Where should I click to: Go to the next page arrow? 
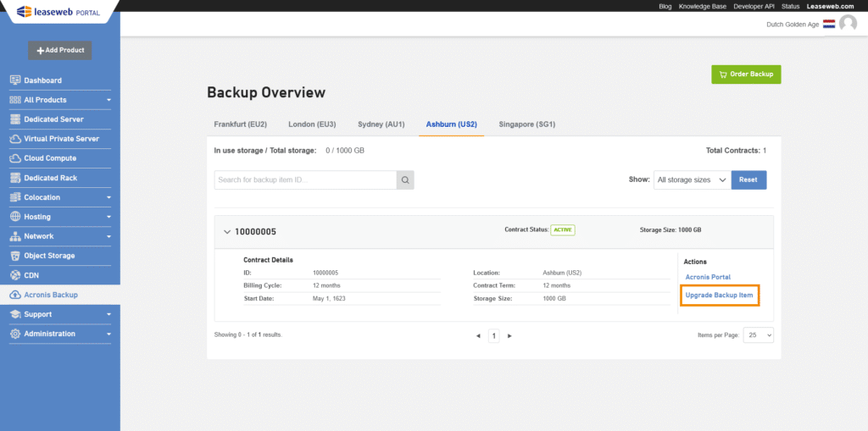pos(509,336)
